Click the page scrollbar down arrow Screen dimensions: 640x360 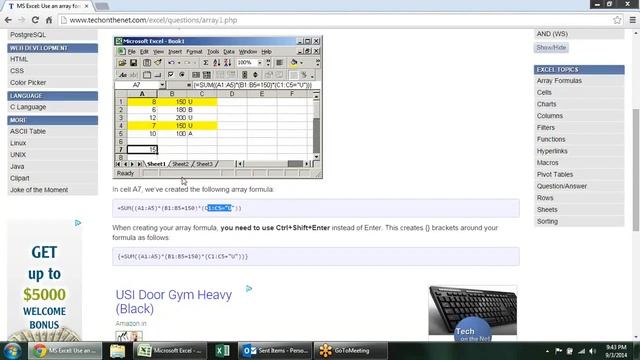coord(636,337)
